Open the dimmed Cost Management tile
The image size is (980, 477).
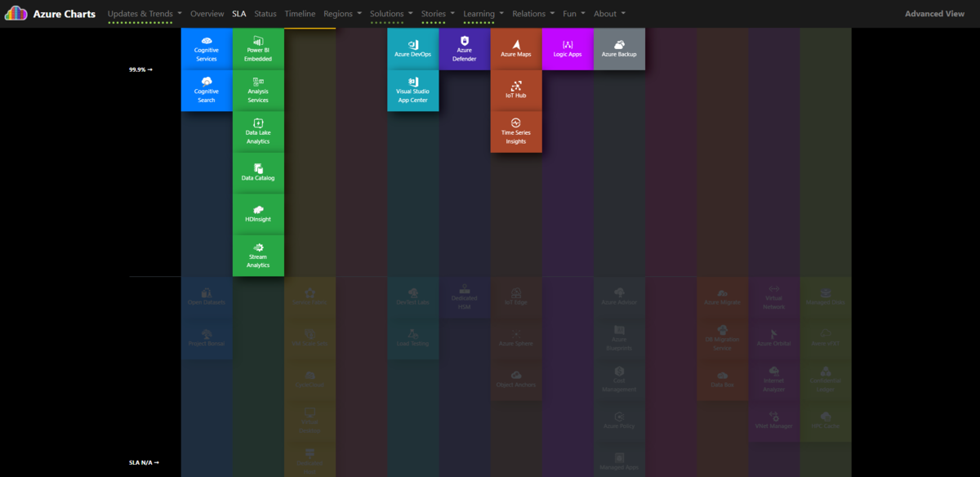pos(619,380)
